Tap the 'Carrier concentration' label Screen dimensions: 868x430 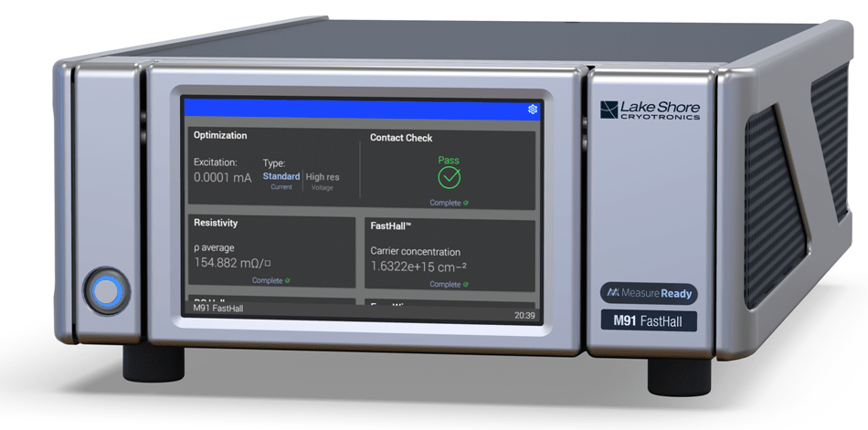coord(415,252)
